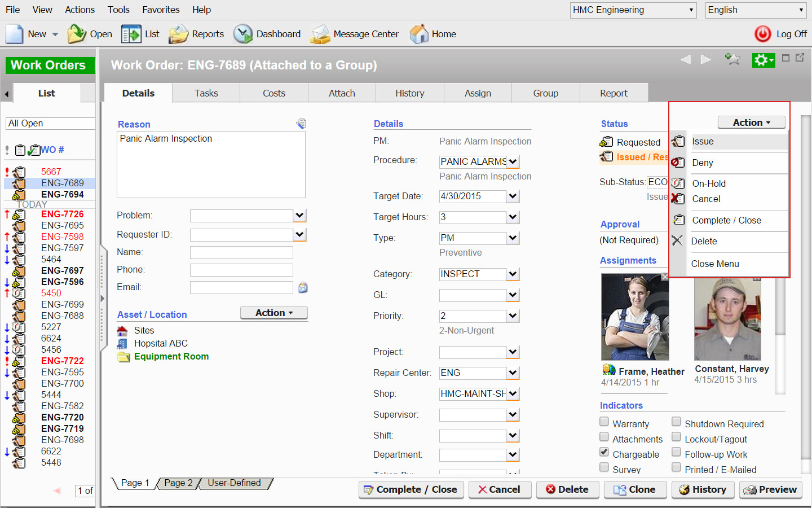Click the List toolbar icon
This screenshot has height=508, width=812.
[131, 34]
